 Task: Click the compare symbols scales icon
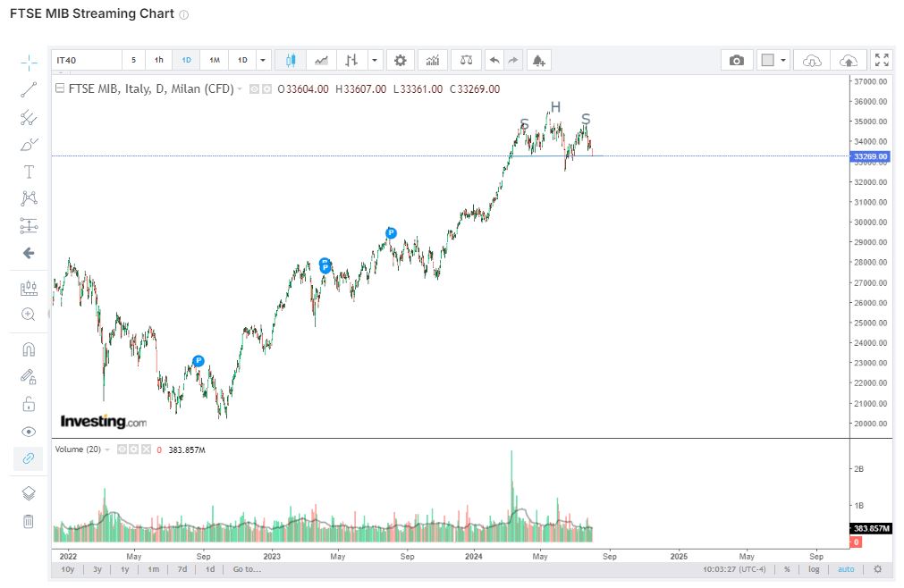click(x=466, y=60)
